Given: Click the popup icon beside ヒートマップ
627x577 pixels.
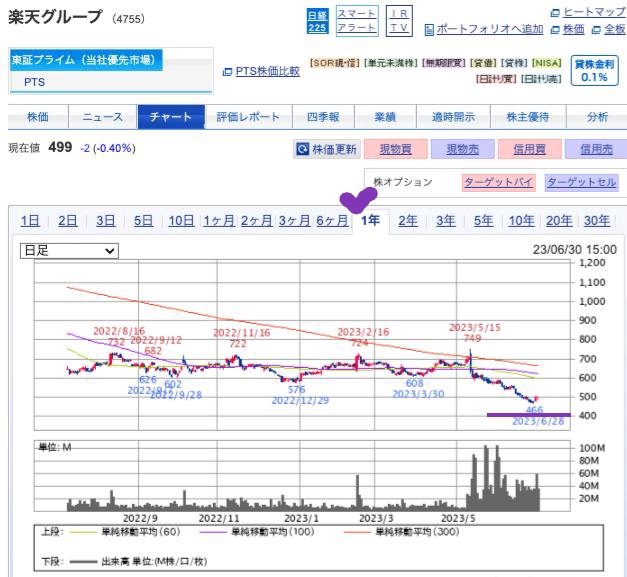Looking at the screenshot, I should (555, 13).
